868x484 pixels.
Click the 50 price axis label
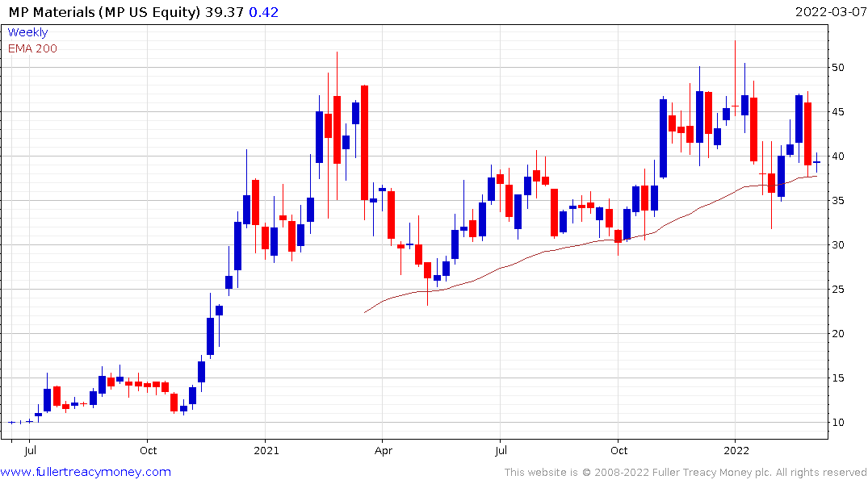837,68
